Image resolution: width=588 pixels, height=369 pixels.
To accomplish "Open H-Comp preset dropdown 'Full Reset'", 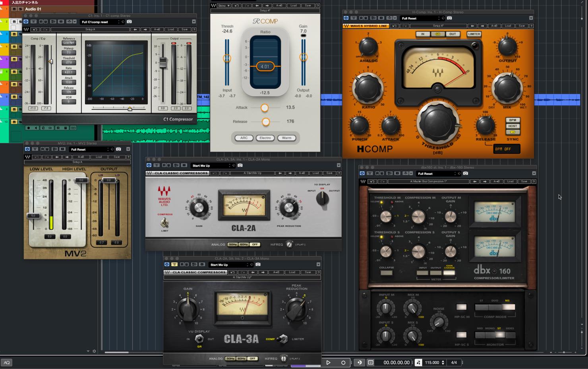I will click(422, 18).
